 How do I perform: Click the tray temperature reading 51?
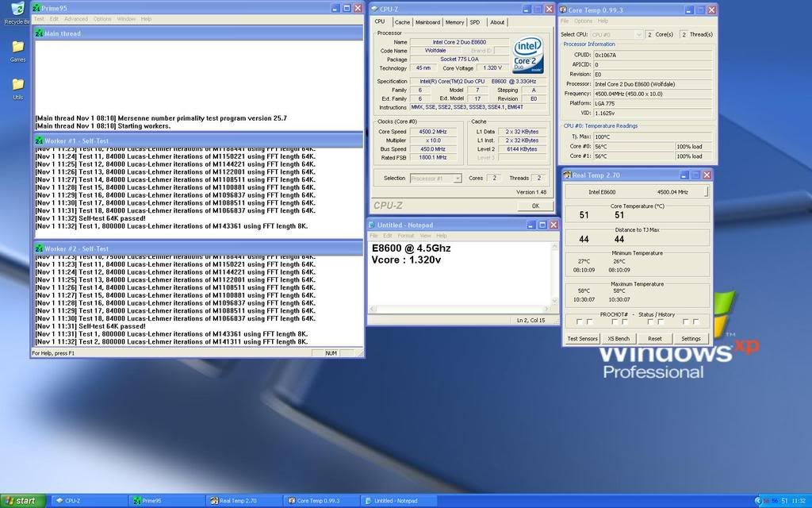pos(784,501)
